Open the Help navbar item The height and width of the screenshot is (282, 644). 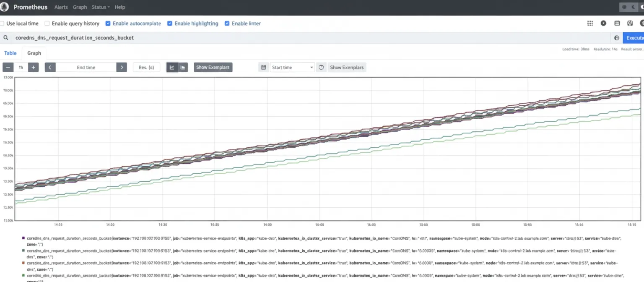click(120, 7)
